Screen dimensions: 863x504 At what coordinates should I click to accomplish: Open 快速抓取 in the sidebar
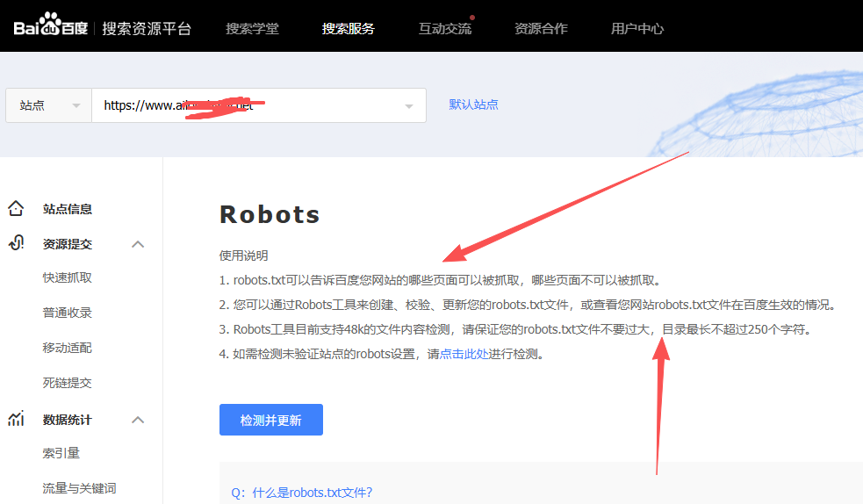(x=67, y=277)
